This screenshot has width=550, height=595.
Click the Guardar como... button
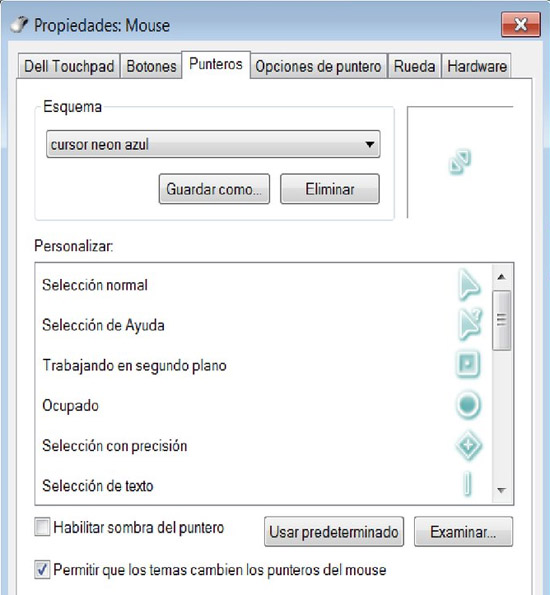[214, 189]
